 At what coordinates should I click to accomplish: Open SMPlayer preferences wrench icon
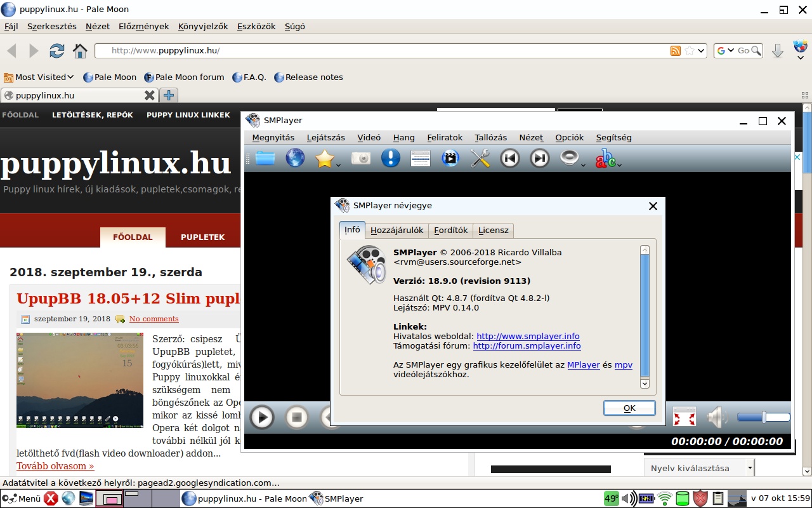[x=480, y=158]
